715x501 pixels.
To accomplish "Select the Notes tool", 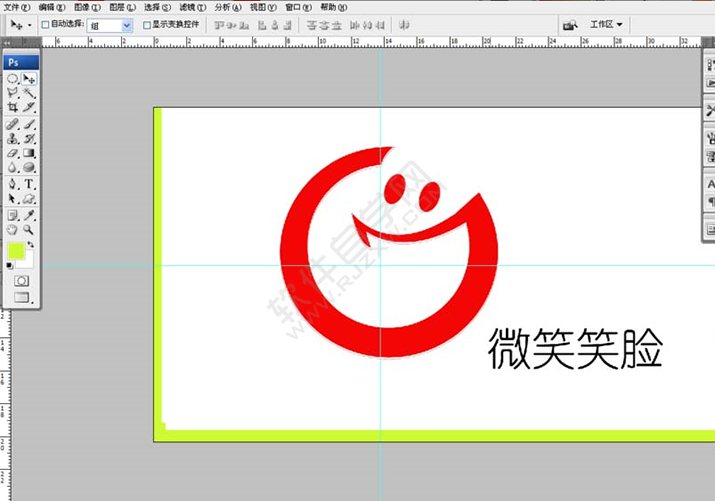I will click(x=13, y=215).
